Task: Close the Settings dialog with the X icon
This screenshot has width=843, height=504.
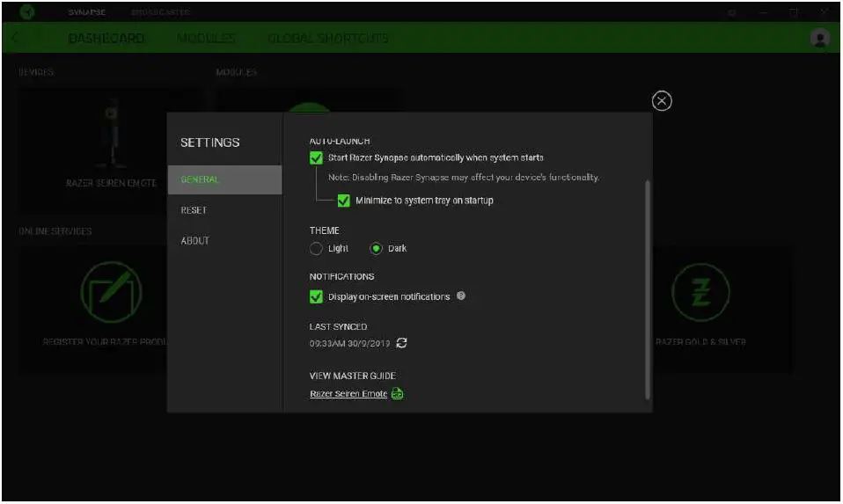Action: click(x=662, y=101)
